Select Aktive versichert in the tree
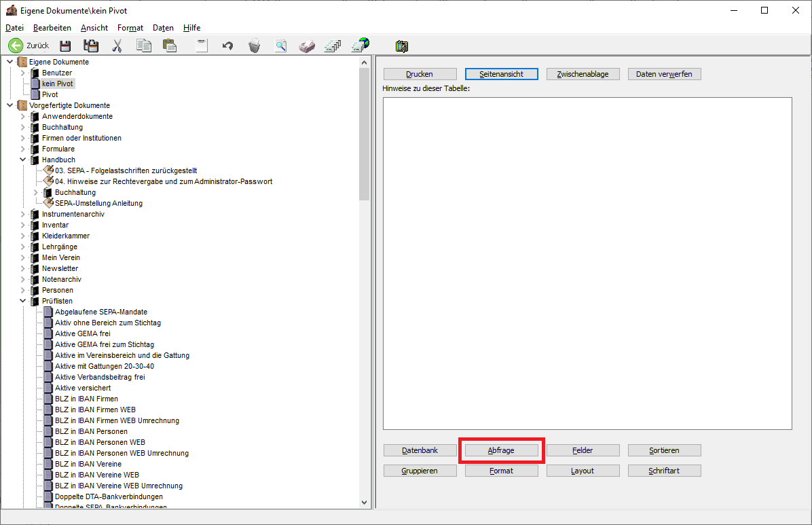Image resolution: width=812 pixels, height=525 pixels. [83, 388]
